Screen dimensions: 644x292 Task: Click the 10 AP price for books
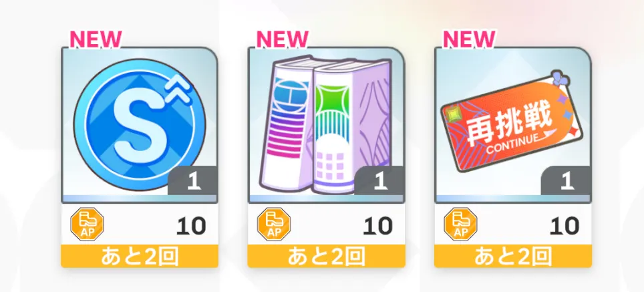click(377, 225)
